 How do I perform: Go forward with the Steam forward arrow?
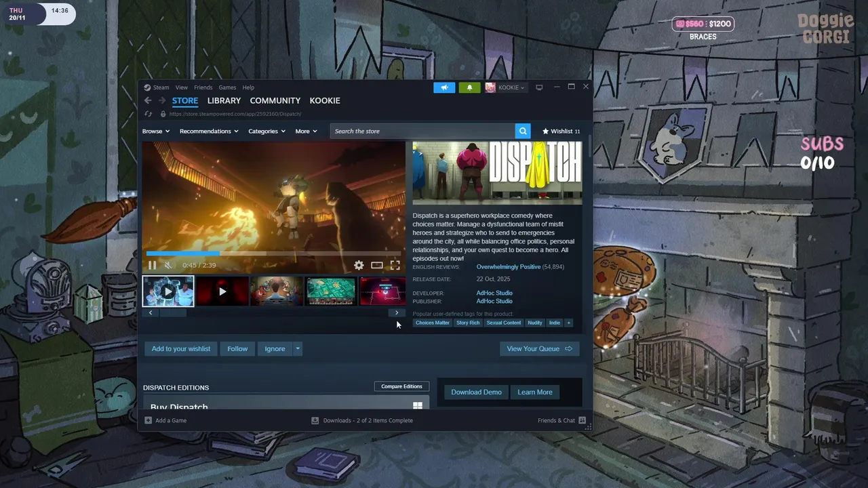click(x=162, y=100)
